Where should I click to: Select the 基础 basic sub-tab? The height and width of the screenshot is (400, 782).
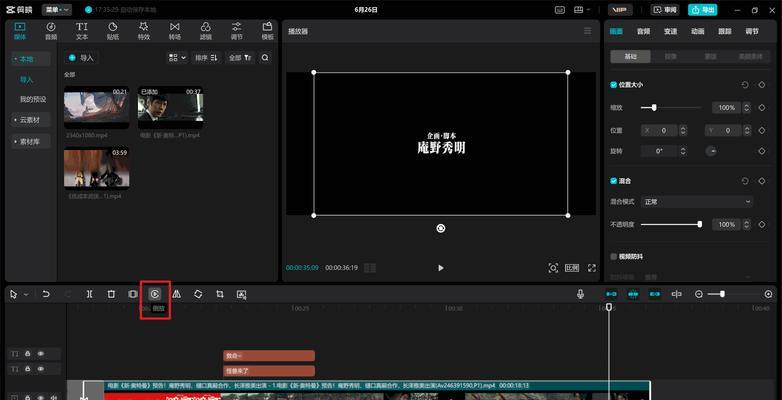[631, 56]
